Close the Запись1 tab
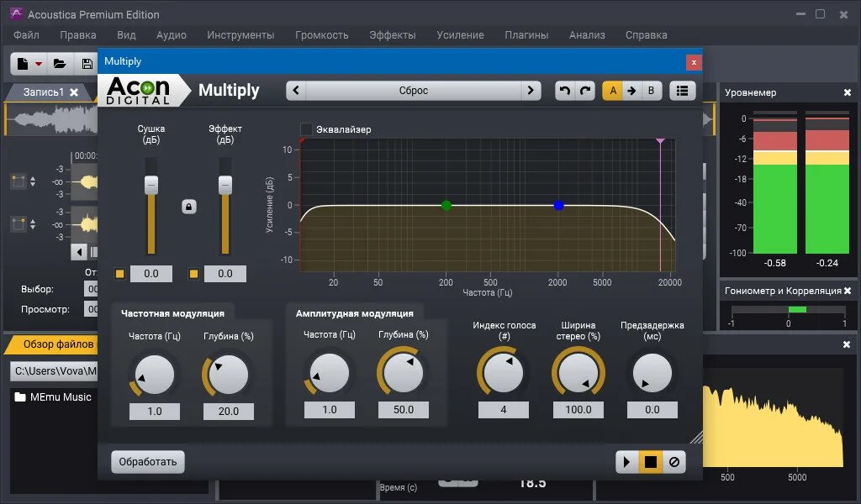The image size is (861, 504). click(x=74, y=92)
